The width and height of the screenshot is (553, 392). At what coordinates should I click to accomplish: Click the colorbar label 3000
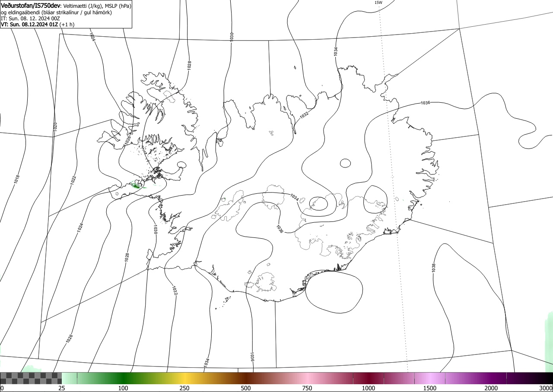click(x=546, y=388)
